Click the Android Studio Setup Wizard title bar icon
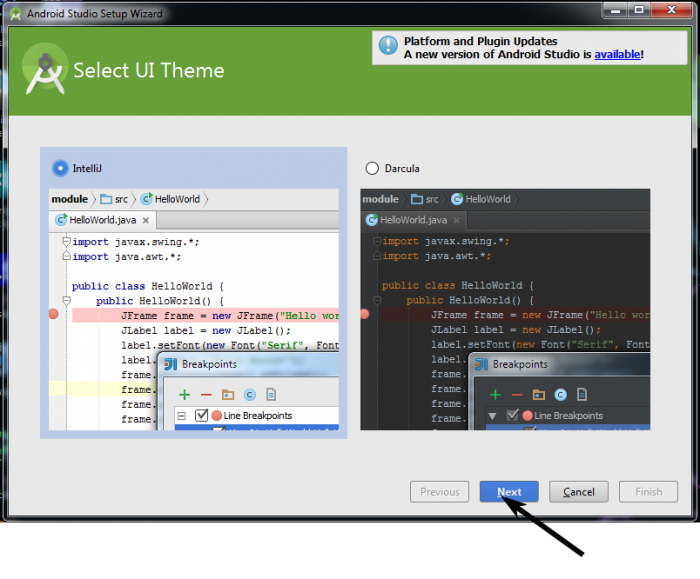Viewport: 700px width, 579px height. click(x=14, y=14)
